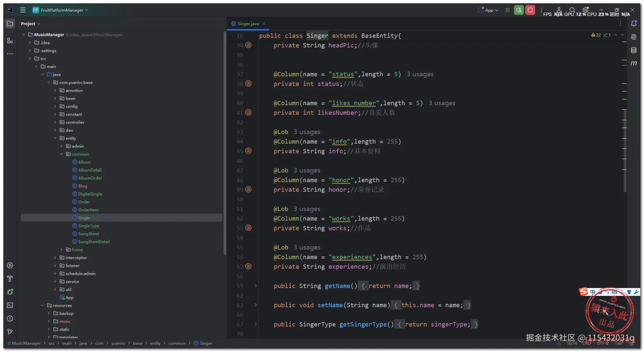Expand the admin package
644x352 pixels.
pyautogui.click(x=61, y=146)
